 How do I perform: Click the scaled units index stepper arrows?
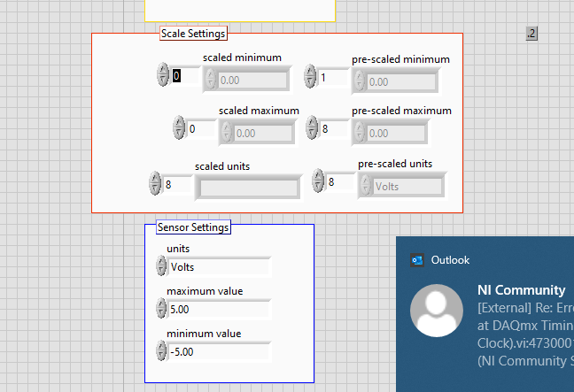(156, 183)
